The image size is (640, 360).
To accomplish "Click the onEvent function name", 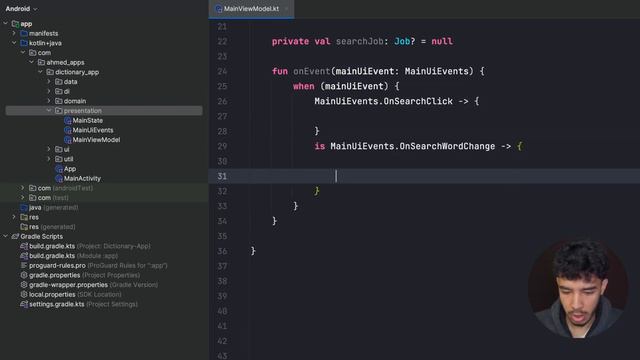I will click(311, 71).
